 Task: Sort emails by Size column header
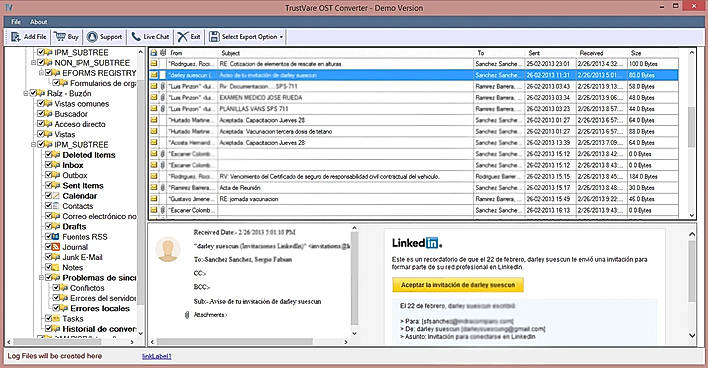pyautogui.click(x=653, y=53)
